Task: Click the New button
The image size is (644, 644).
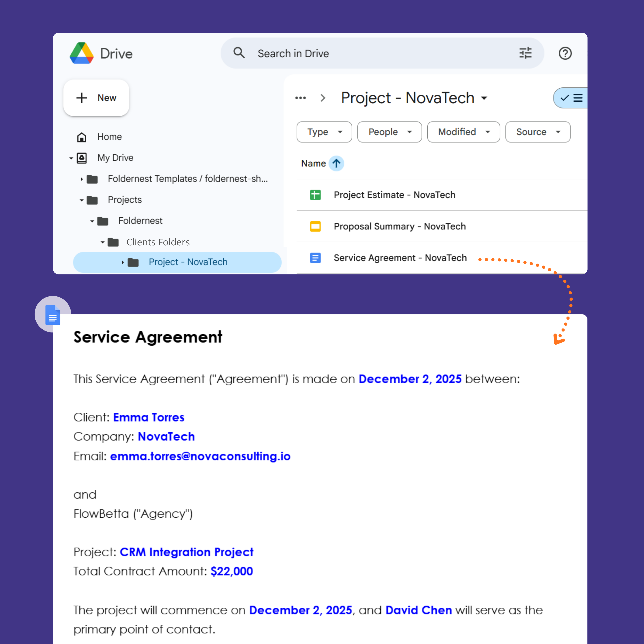Action: [96, 98]
